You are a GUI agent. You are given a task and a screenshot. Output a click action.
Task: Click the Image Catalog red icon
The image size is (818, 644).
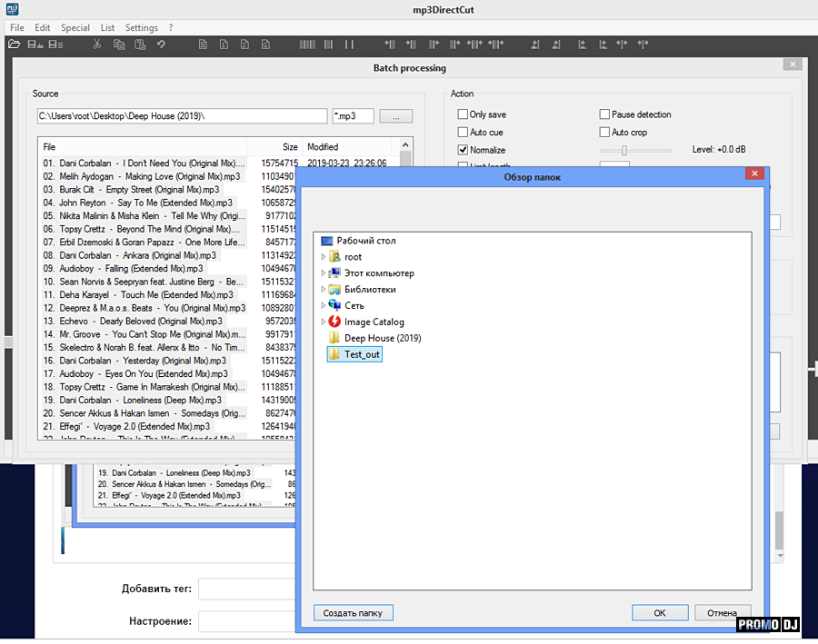(334, 322)
